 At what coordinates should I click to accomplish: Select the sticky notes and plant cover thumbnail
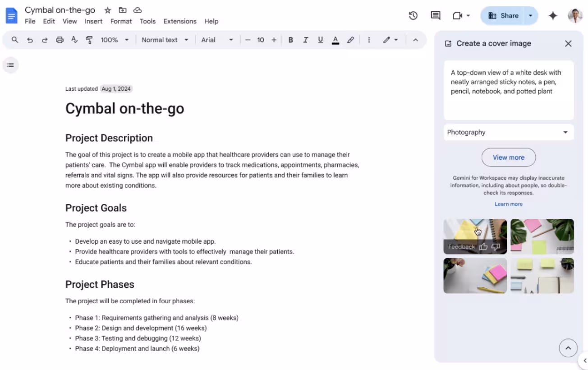[542, 236]
